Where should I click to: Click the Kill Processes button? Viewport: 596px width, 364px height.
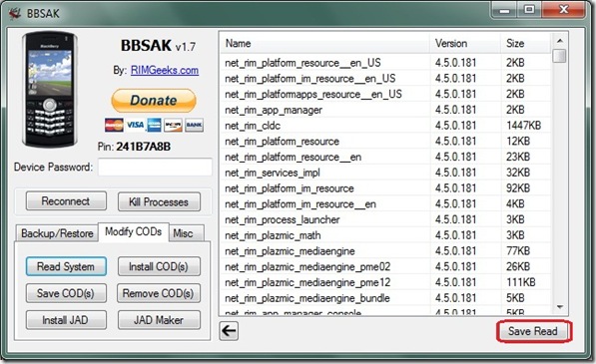point(159,201)
